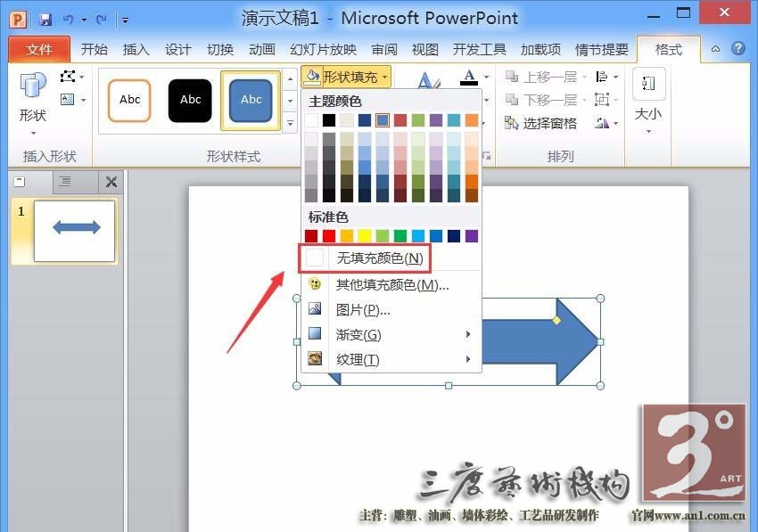Open the customize quick access toolbar arrow
Viewport: 758px width, 532px height.
pos(125,20)
